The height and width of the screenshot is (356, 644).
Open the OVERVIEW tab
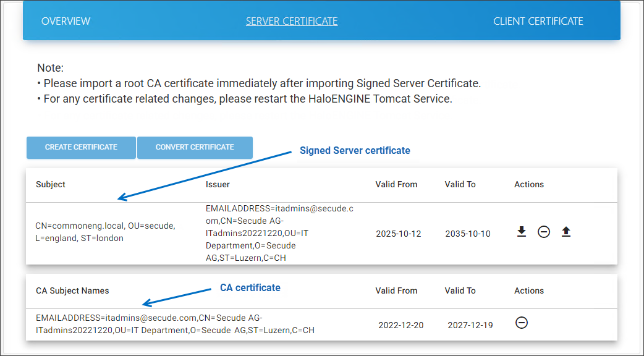[x=66, y=20]
